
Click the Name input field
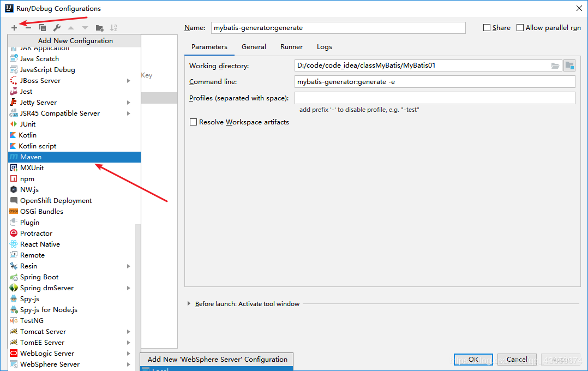pos(338,28)
